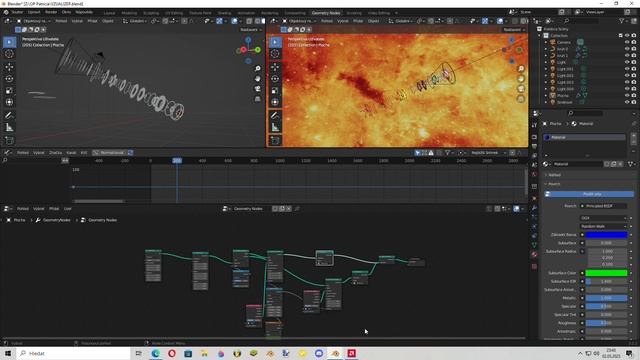Viewport: 640px width, 360px height.
Task: Open the Blender app icon in taskbar
Action: [335, 353]
